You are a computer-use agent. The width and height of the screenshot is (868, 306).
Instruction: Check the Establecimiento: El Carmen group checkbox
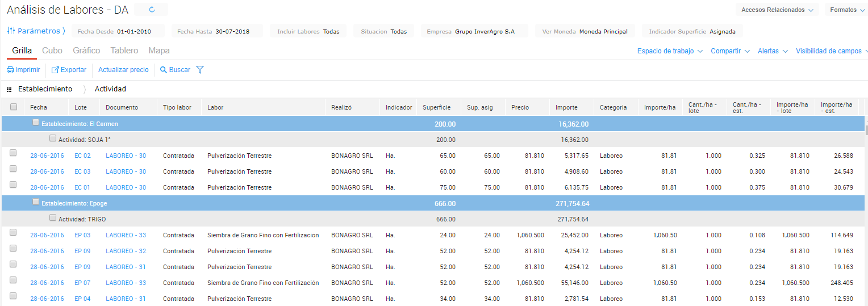[x=36, y=123]
